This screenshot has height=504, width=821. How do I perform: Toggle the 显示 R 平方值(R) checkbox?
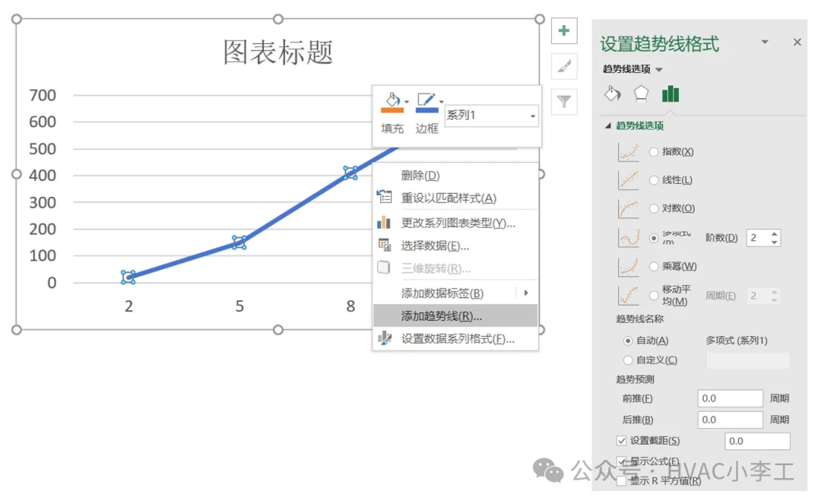(622, 480)
